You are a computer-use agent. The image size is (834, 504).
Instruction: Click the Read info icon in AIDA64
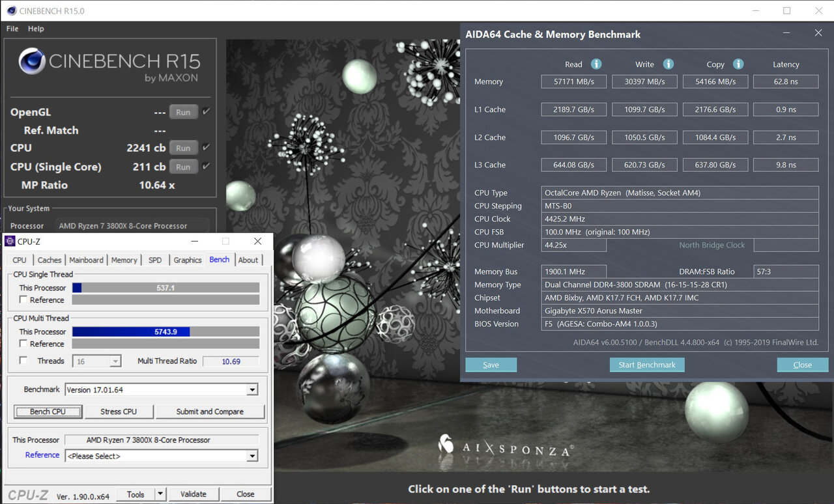(596, 64)
